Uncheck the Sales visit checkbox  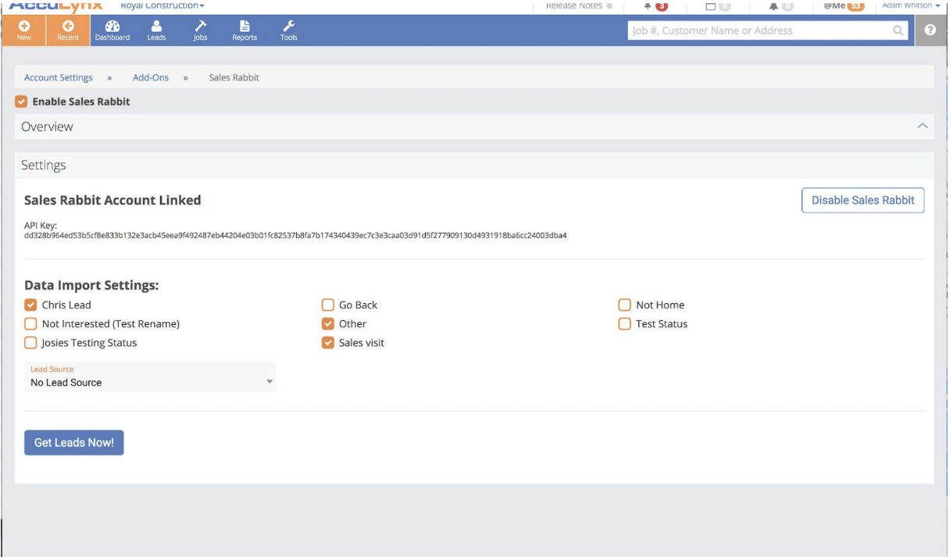[328, 342]
